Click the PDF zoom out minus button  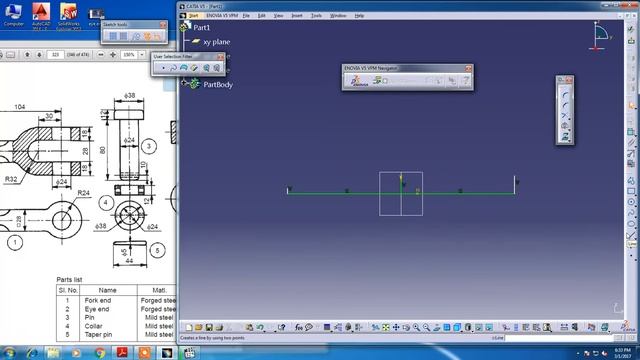101,55
